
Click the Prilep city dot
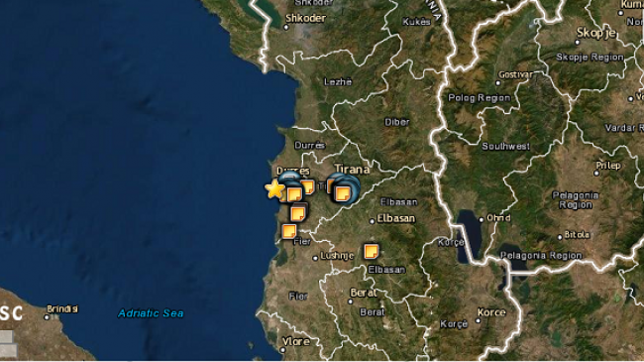[596, 174]
